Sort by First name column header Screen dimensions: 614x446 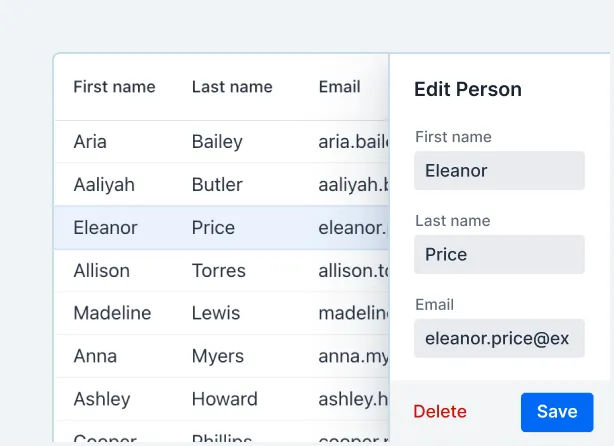[114, 87]
